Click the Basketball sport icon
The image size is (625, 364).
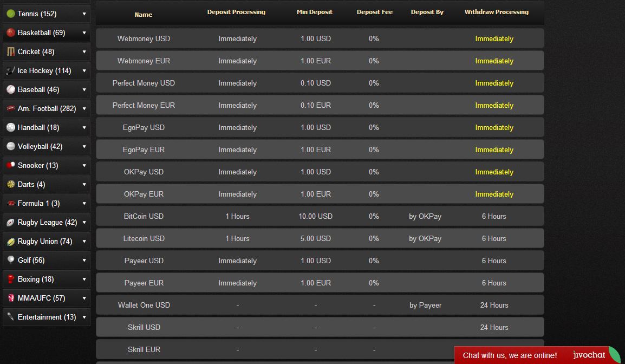tap(11, 32)
